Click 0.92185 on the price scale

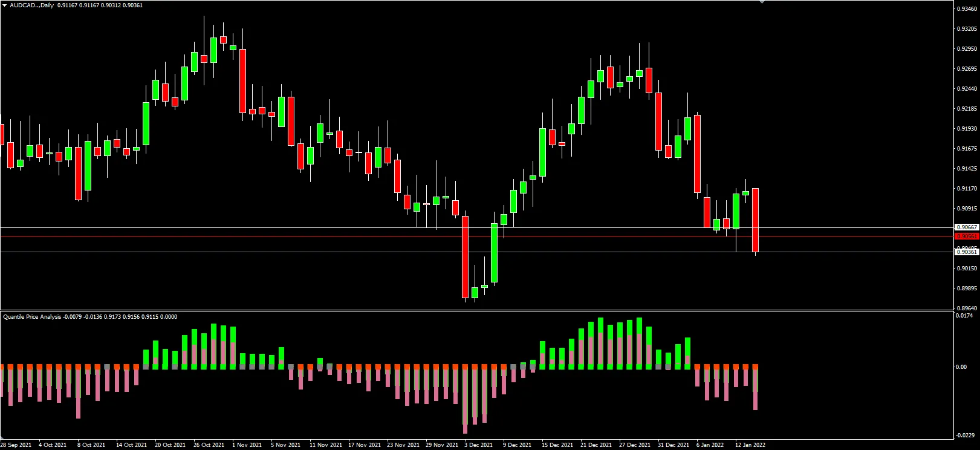tap(968, 109)
